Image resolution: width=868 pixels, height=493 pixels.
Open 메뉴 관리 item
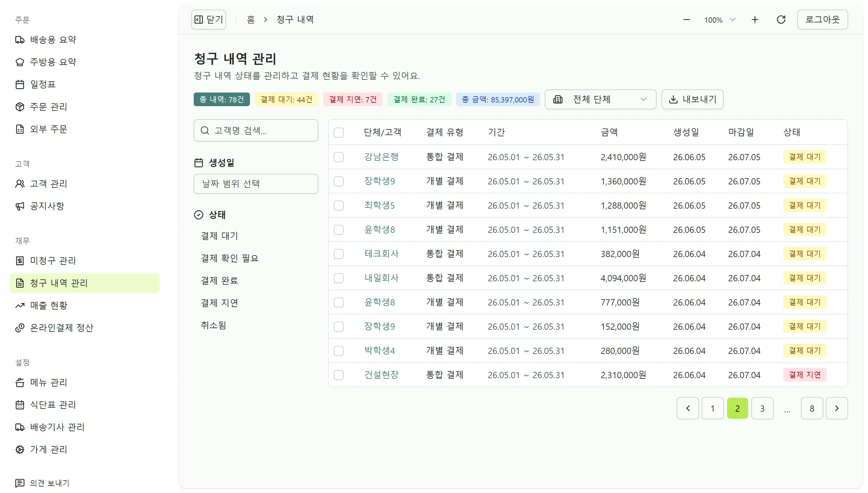pyautogui.click(x=85, y=382)
